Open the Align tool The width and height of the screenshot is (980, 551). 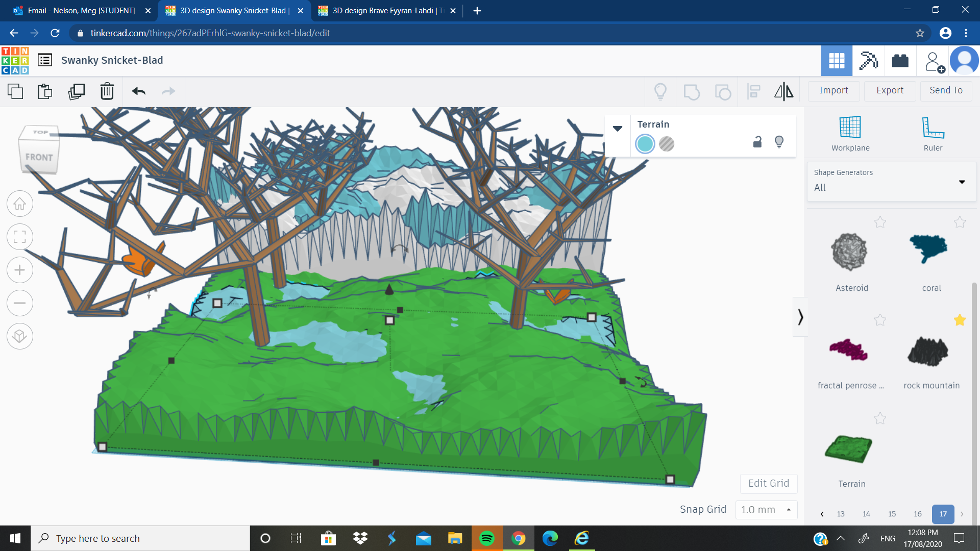[x=754, y=91]
